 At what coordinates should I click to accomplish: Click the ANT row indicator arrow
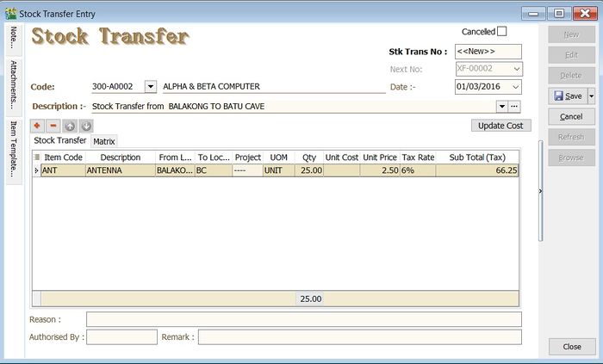tap(36, 171)
